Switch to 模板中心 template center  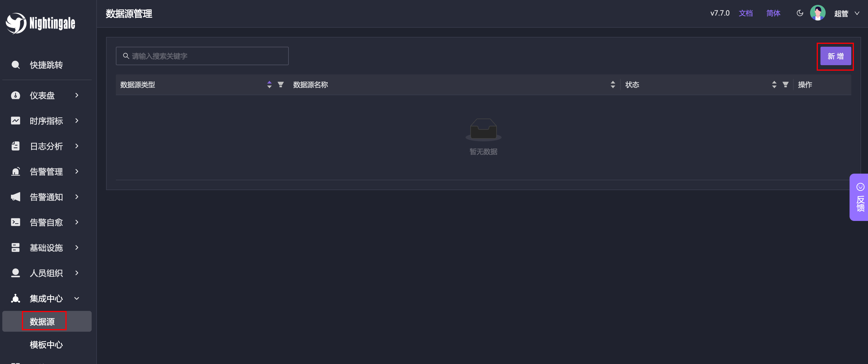[x=47, y=344]
